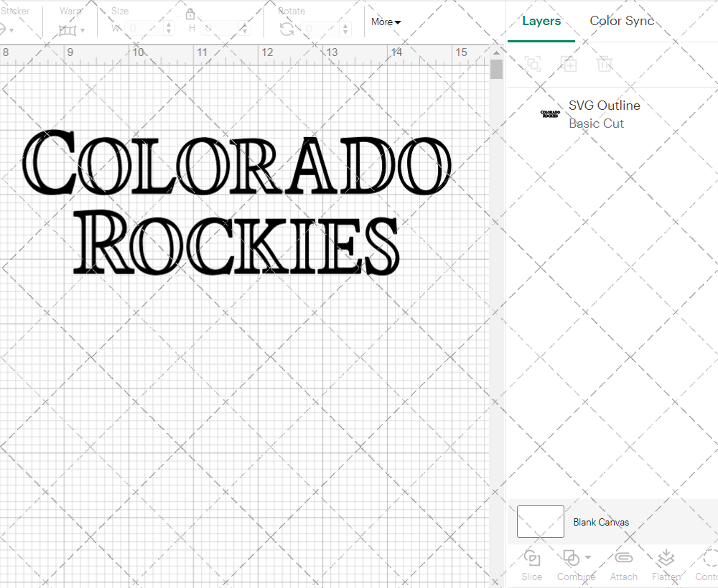The width and height of the screenshot is (718, 588).
Task: Click the Rotate icon
Action: (x=287, y=29)
